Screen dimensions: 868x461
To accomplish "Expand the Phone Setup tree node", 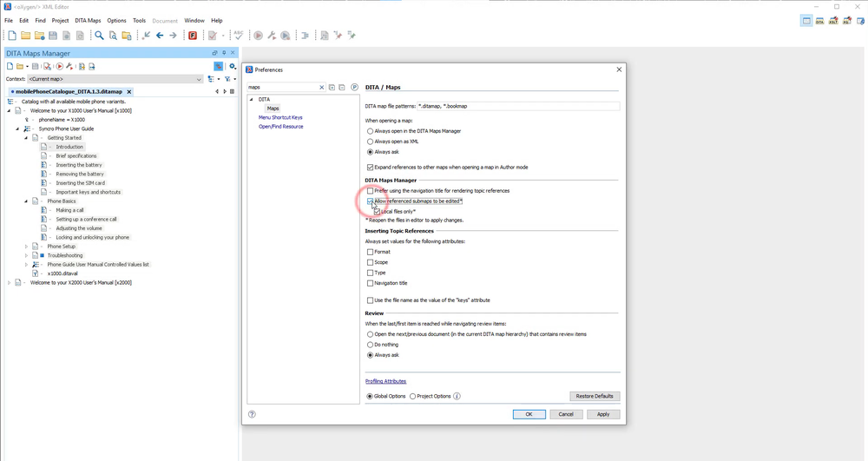I will point(26,247).
